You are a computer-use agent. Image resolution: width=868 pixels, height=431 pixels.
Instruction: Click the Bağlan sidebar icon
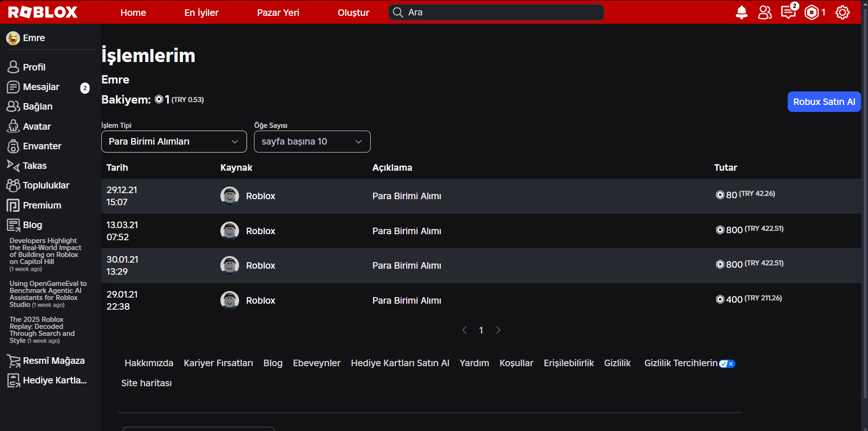[13, 107]
